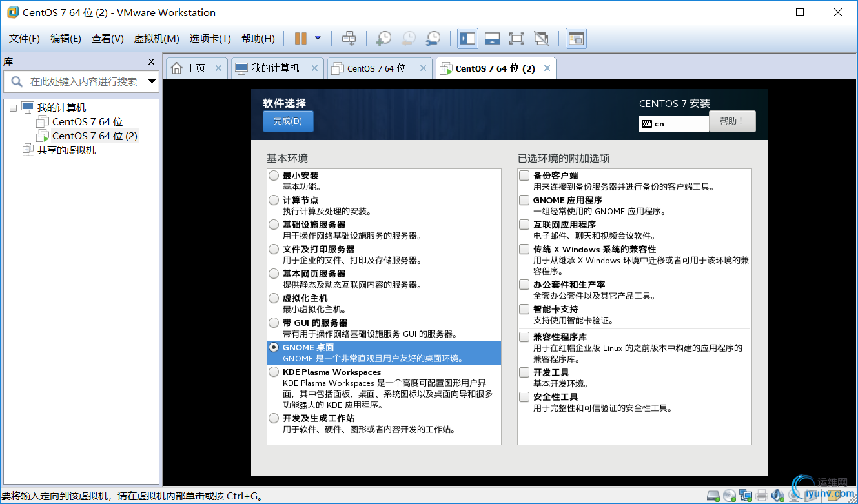Switch to Unity mode icon
This screenshot has height=504, width=858.
pyautogui.click(x=542, y=39)
